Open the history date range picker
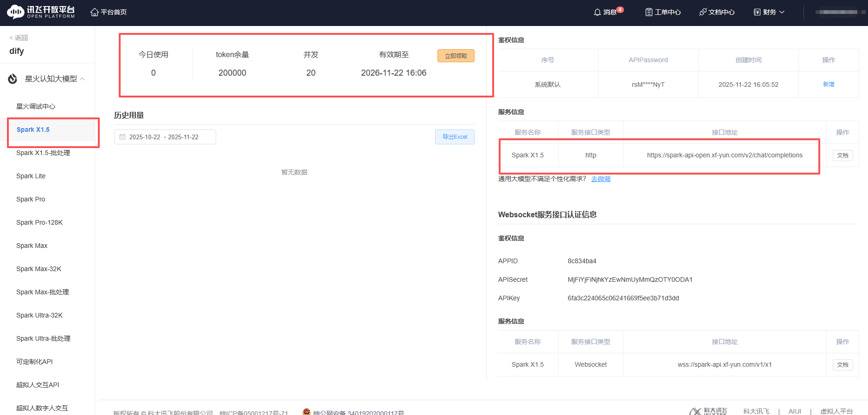 click(165, 137)
